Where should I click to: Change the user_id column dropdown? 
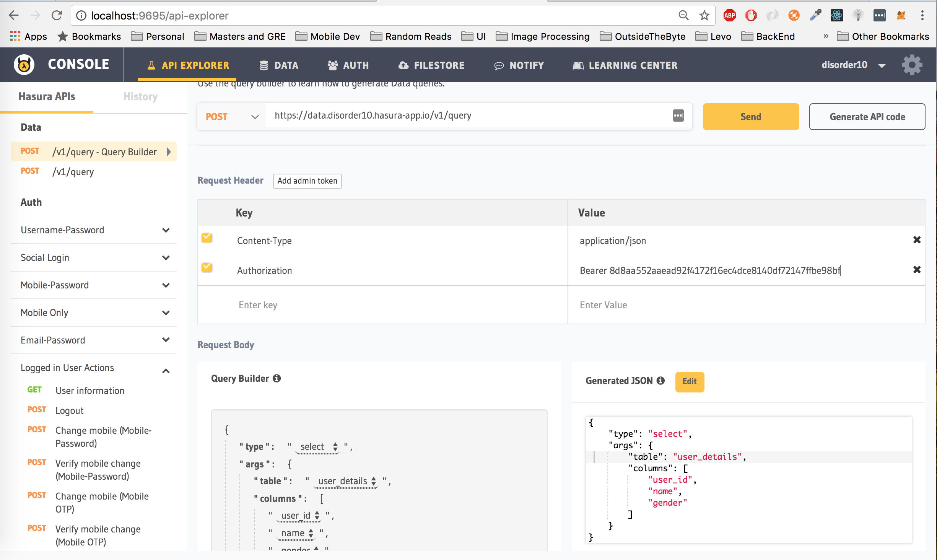click(299, 516)
